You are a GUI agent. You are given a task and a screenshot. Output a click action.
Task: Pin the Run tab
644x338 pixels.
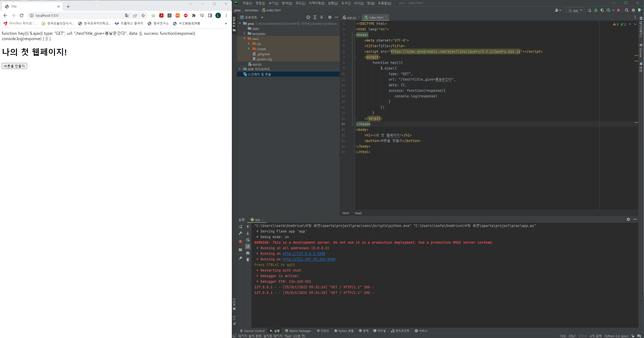pyautogui.click(x=240, y=258)
